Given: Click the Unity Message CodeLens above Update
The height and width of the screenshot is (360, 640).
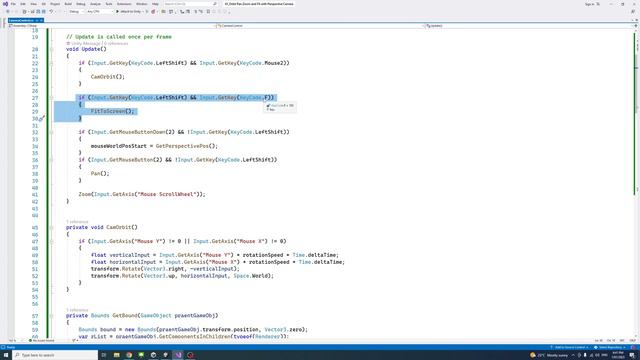Looking at the screenshot, I should click(85, 43).
